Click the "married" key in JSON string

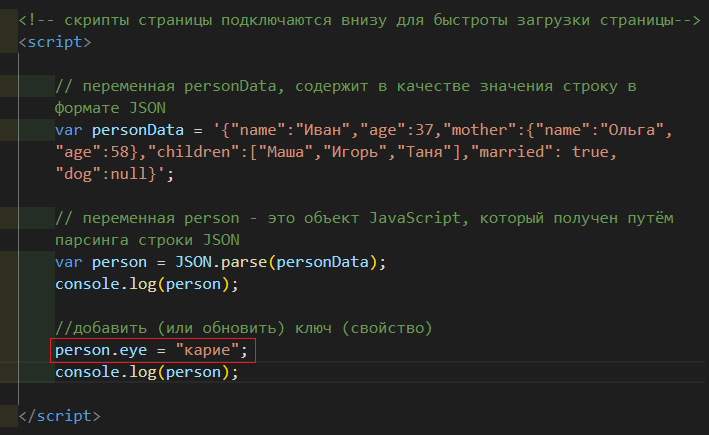tap(512, 152)
